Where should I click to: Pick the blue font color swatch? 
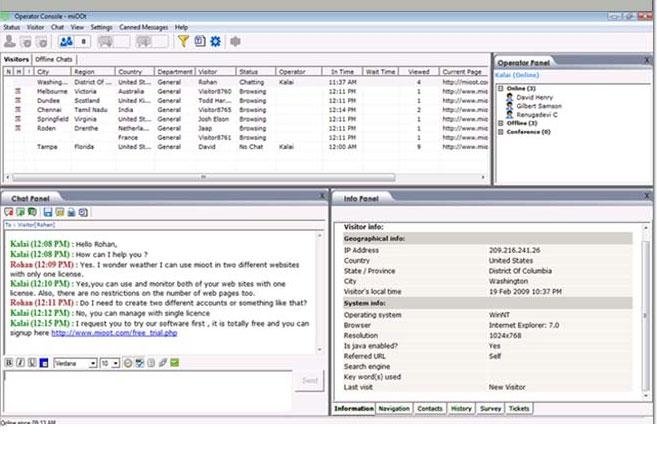coord(43,362)
